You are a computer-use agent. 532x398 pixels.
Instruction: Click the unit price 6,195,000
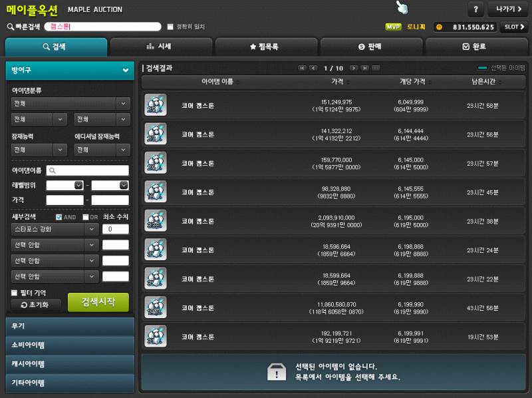tap(410, 218)
